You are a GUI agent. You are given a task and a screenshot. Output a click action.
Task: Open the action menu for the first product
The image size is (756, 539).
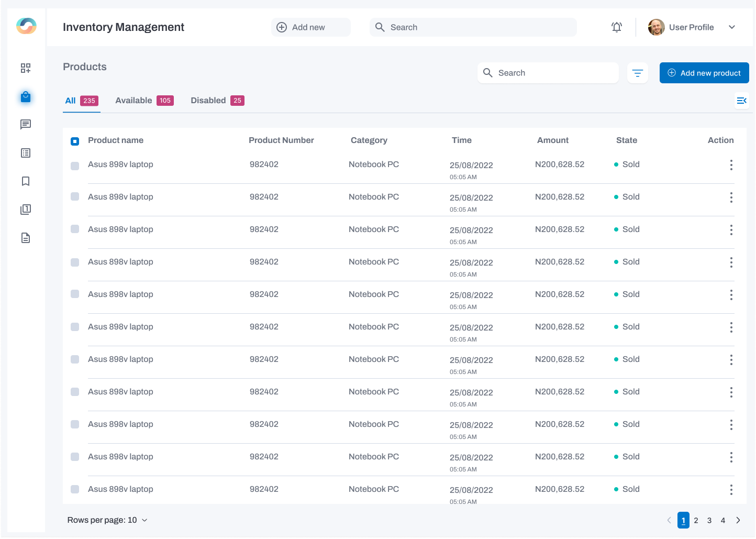[731, 165]
